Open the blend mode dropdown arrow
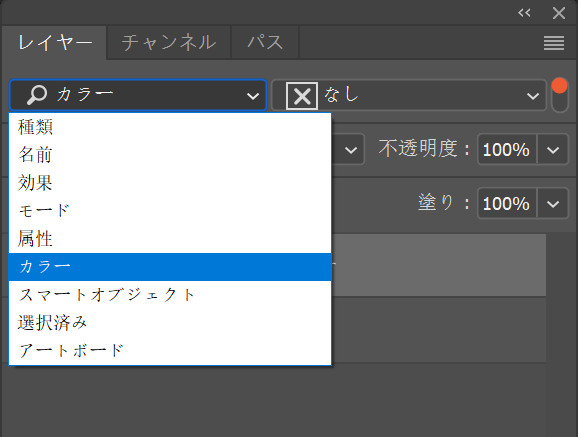The image size is (578, 437). pos(351,150)
